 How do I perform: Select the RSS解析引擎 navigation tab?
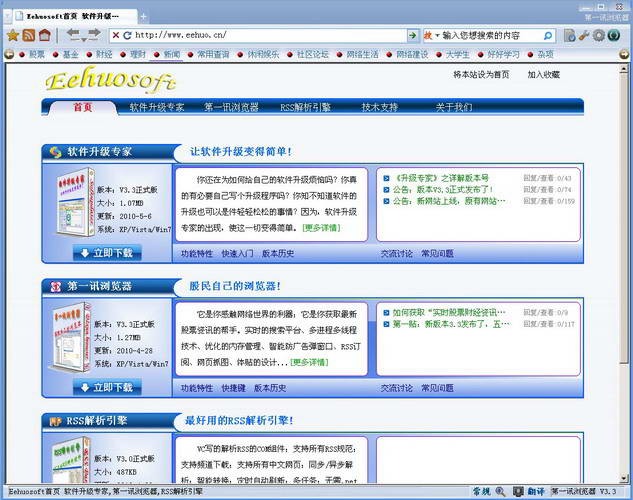point(305,107)
